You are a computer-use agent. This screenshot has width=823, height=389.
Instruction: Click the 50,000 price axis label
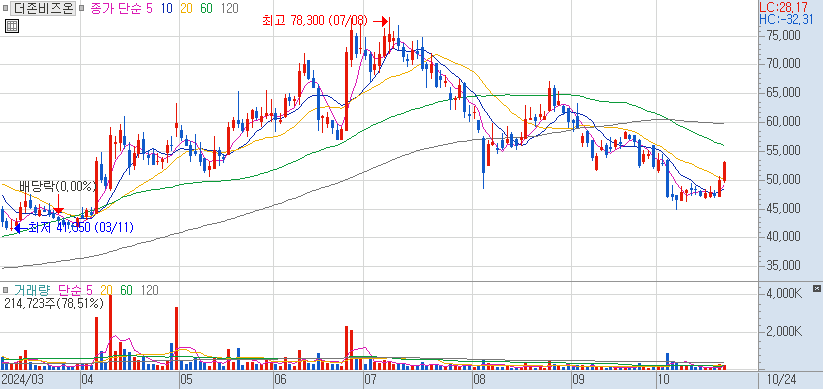783,180
